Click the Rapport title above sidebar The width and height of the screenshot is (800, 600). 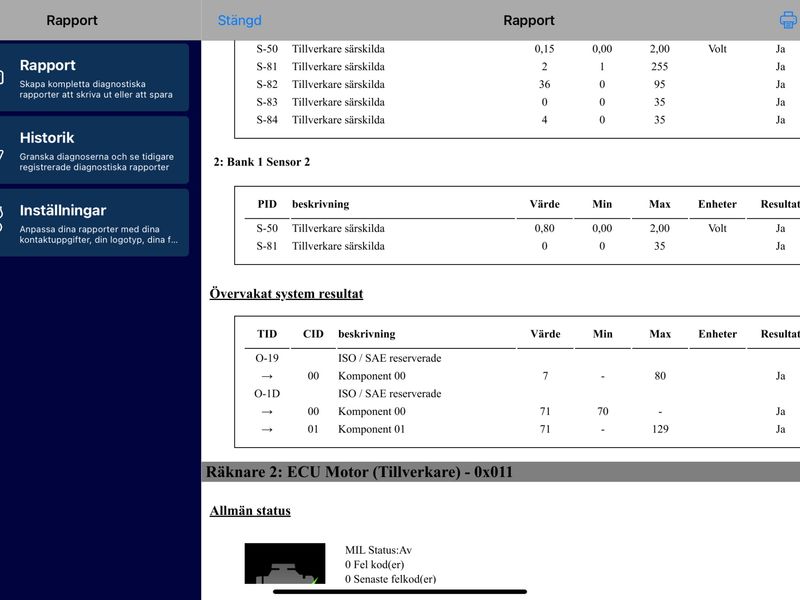tap(72, 20)
